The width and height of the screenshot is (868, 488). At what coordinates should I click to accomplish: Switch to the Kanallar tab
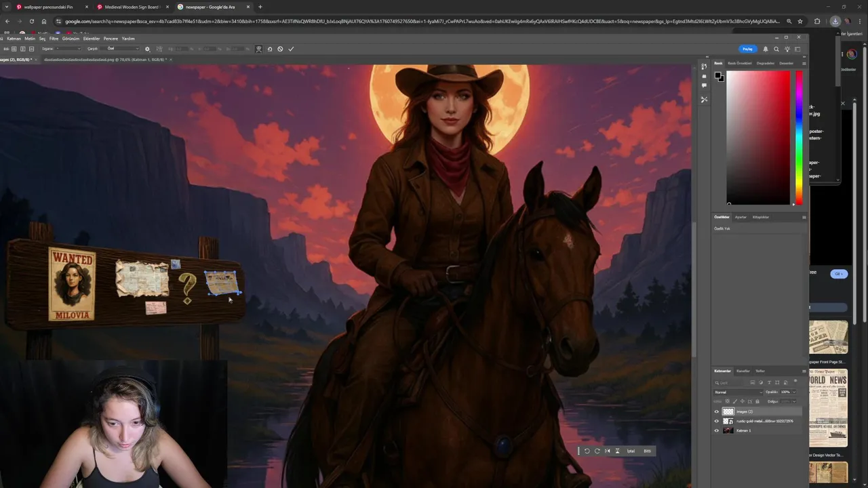pyautogui.click(x=743, y=371)
